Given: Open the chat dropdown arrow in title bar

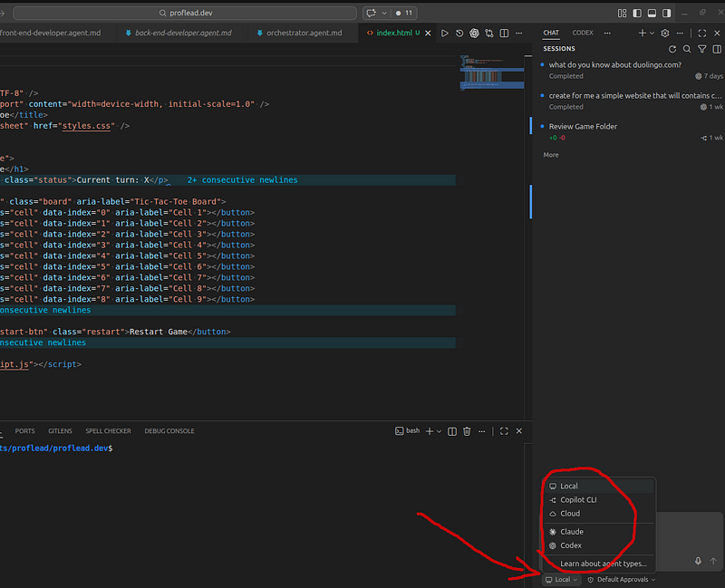Looking at the screenshot, I should tap(383, 13).
